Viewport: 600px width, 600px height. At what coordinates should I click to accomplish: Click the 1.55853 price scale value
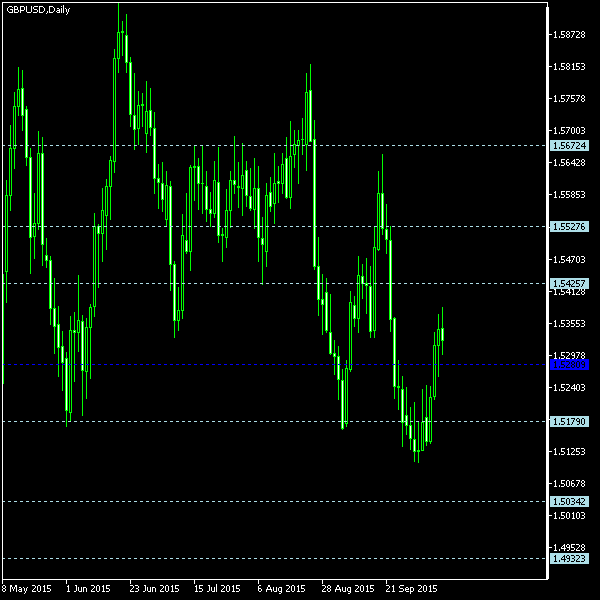569,195
